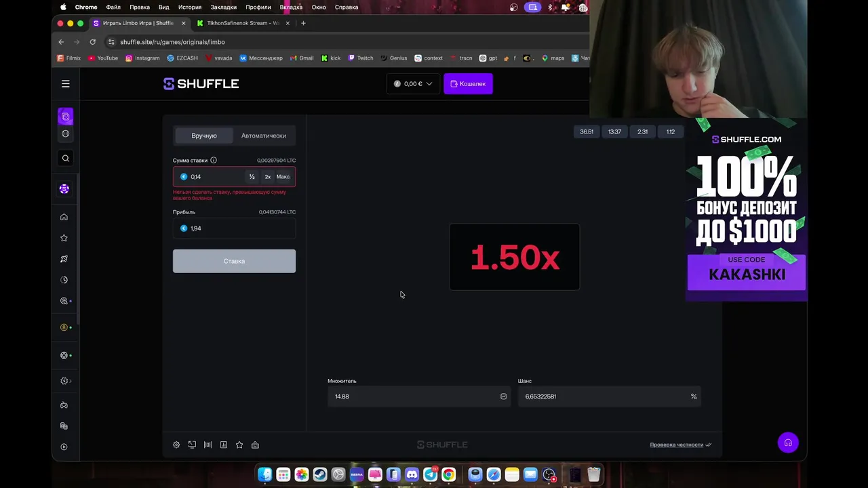Screen dimensions: 868x488
Task: Favorite the game via footer star icon
Action: 239,445
